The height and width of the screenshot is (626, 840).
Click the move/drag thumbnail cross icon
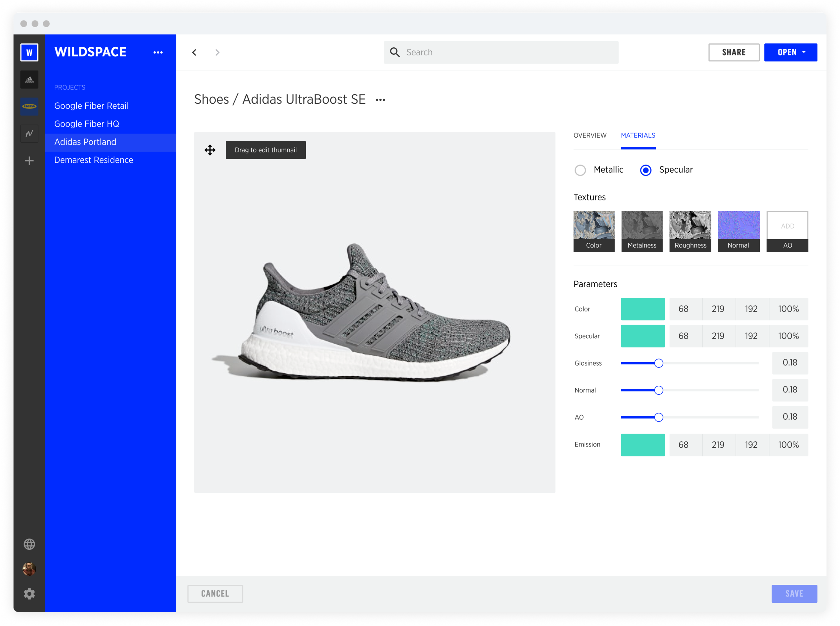pos(210,150)
